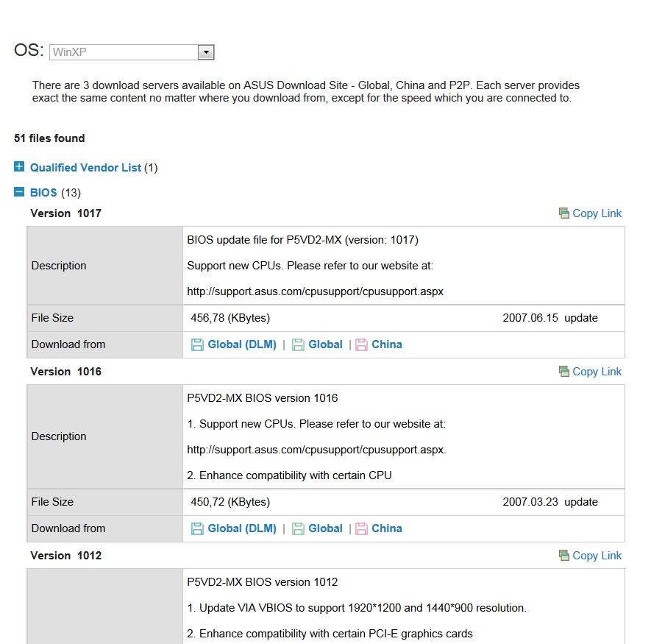Click 'P5VD2-MX BIOS version 1012' line
Viewport: 651px width, 644px height.
coord(263,582)
